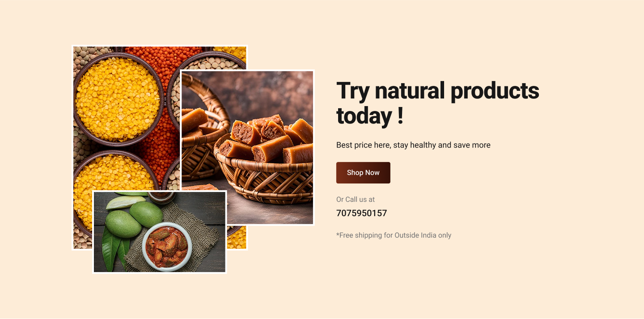Click the brown-green lentils in the top-left corner
Screen dimensions: 644x319
click(89, 54)
